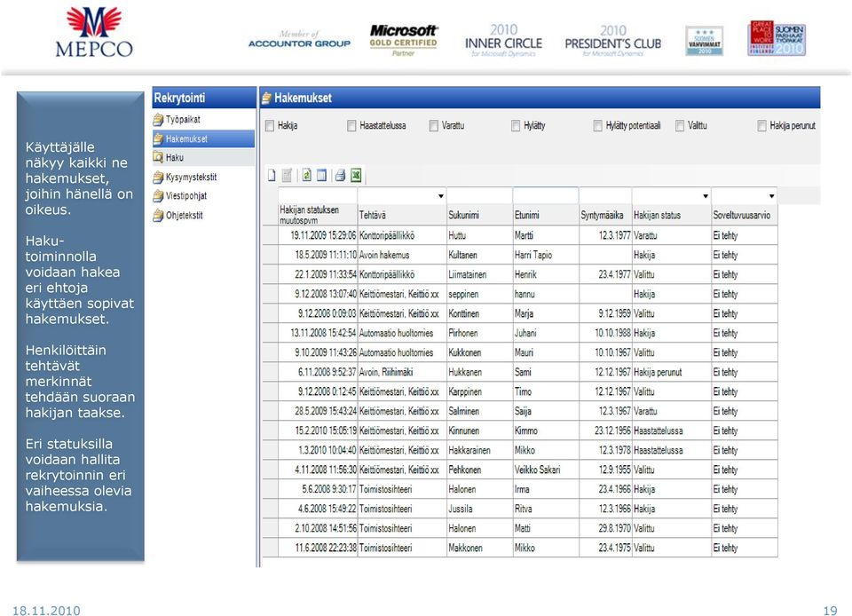Click the new document toolbar icon
The image size is (852, 616).
(272, 175)
